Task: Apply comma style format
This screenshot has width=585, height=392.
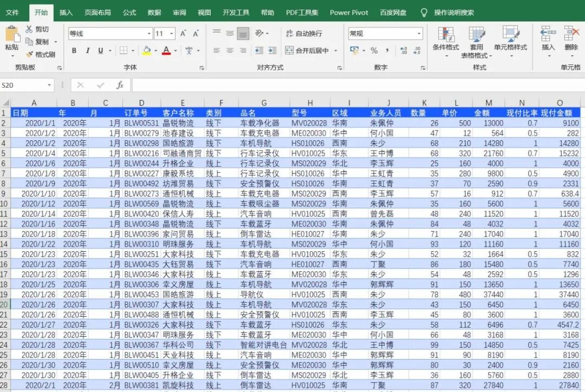Action: click(387, 50)
